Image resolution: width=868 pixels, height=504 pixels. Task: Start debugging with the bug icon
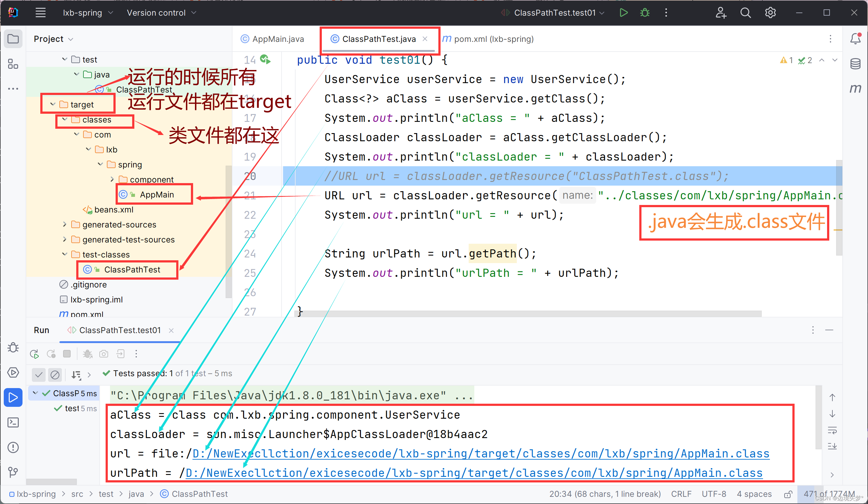645,13
